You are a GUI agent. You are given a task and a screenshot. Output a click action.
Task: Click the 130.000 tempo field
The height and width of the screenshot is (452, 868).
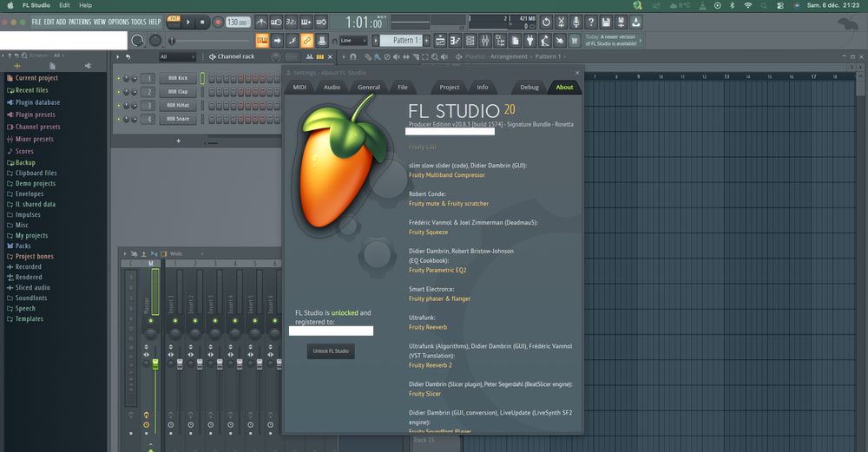[238, 23]
